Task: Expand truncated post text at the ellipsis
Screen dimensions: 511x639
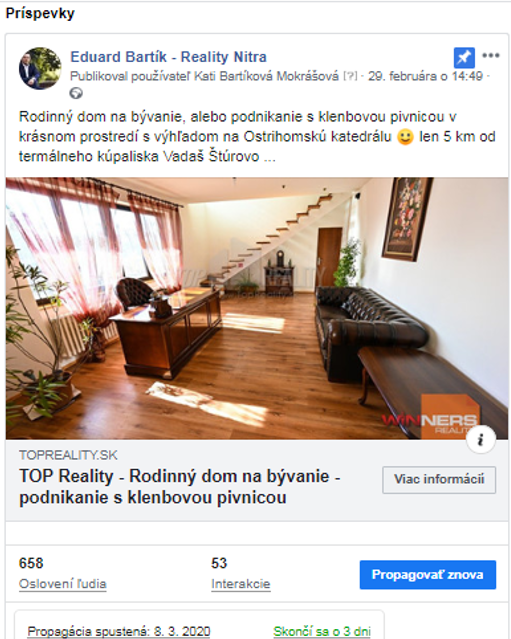Action: tap(269, 157)
